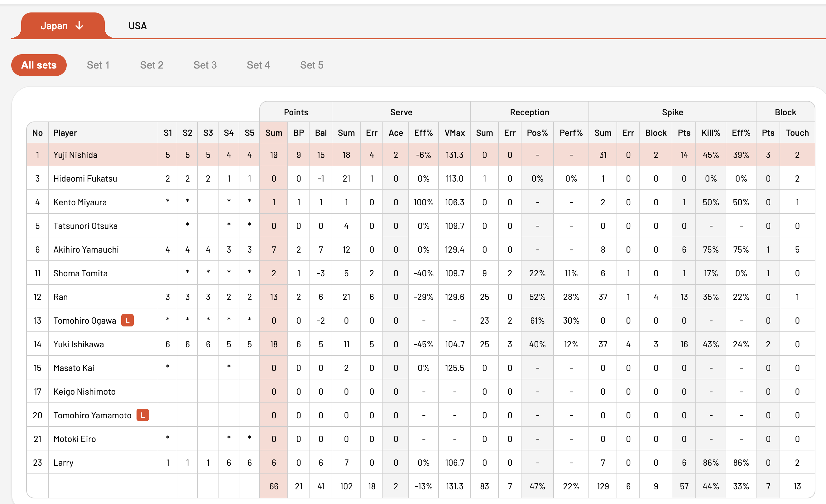Sort by Points Sum column header

(x=274, y=133)
